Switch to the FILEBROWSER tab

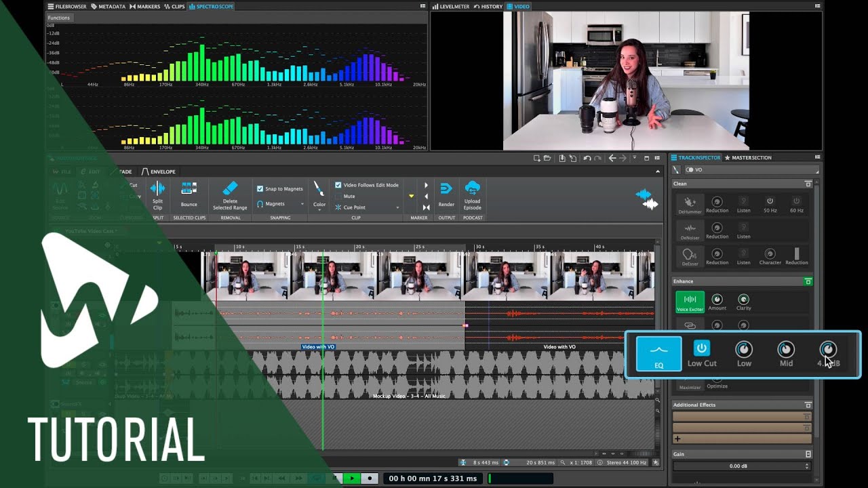(x=66, y=6)
